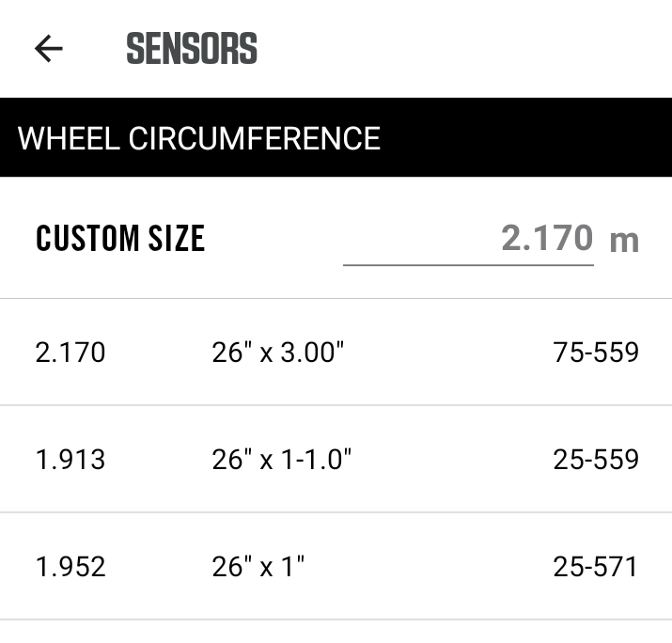Choose the 26" x 1" tire size
The image size is (672, 643).
click(x=259, y=567)
